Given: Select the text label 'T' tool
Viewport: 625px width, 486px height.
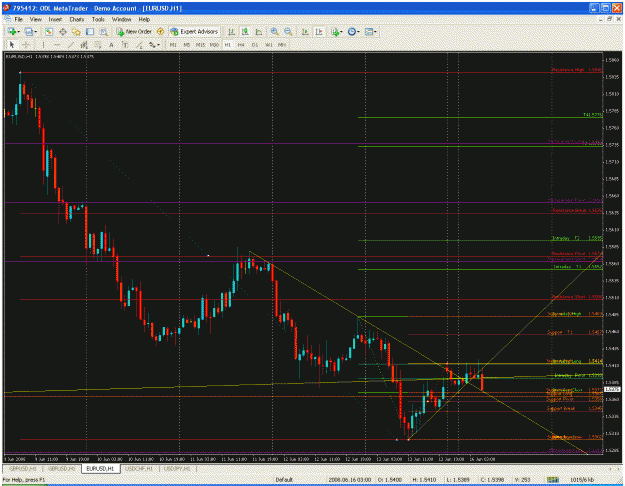Looking at the screenshot, I should coord(125,45).
